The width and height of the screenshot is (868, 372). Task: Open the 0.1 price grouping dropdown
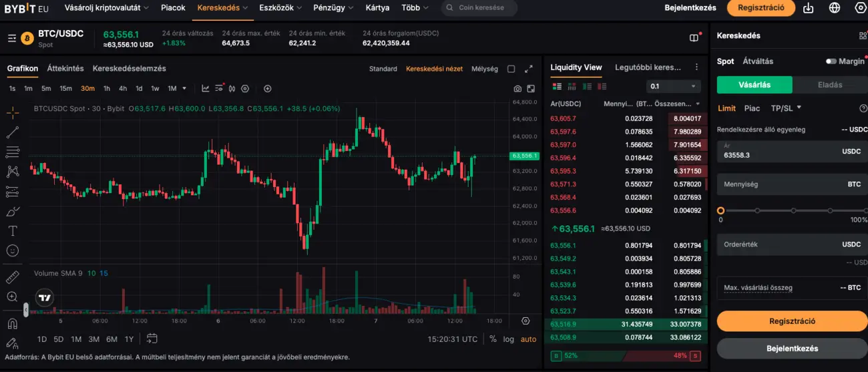[x=674, y=86]
